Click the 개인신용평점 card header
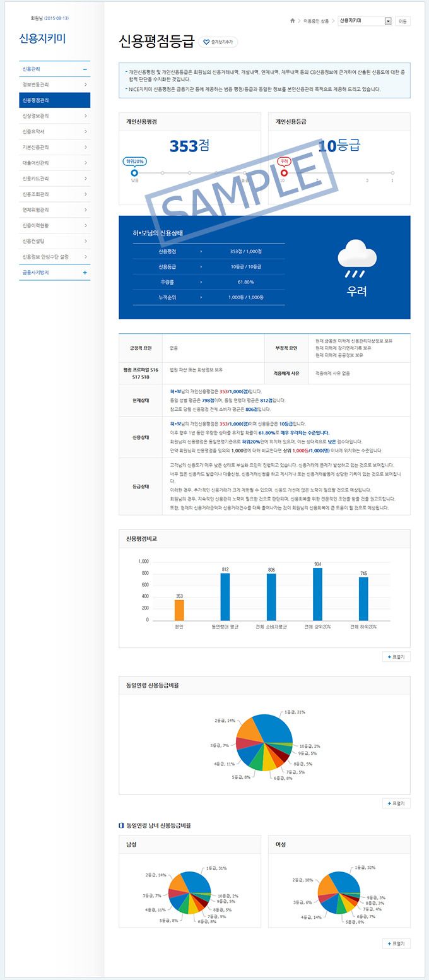429x980 pixels. pyautogui.click(x=190, y=121)
